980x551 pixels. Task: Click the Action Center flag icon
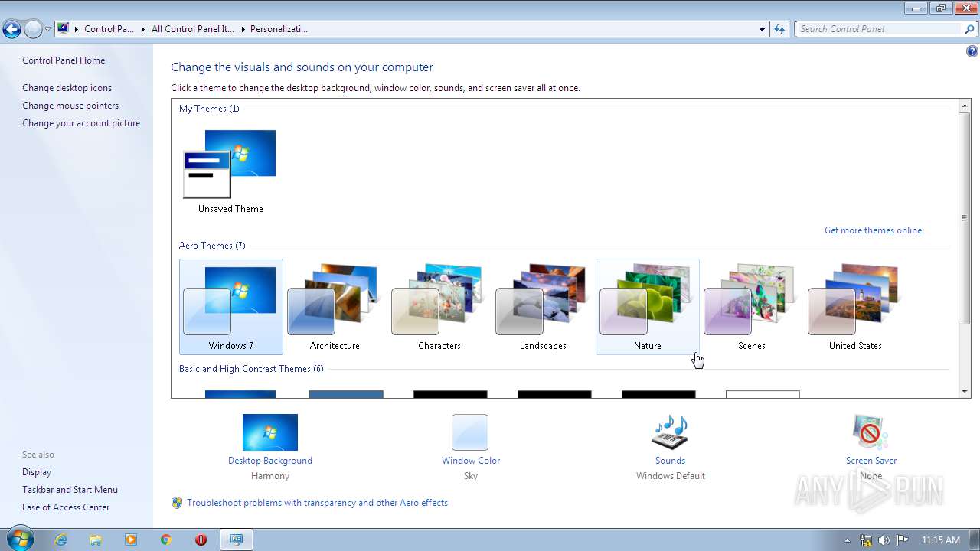[x=903, y=540]
